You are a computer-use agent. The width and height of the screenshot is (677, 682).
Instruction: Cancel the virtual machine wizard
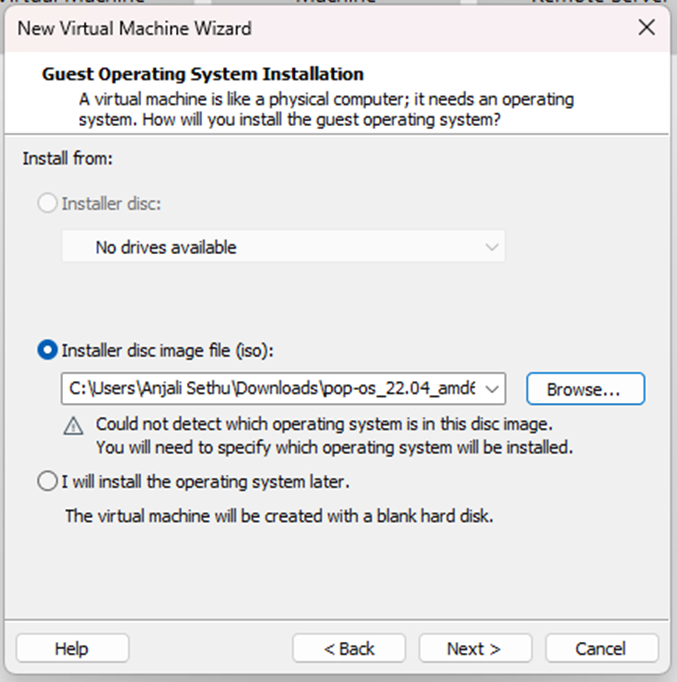(601, 648)
